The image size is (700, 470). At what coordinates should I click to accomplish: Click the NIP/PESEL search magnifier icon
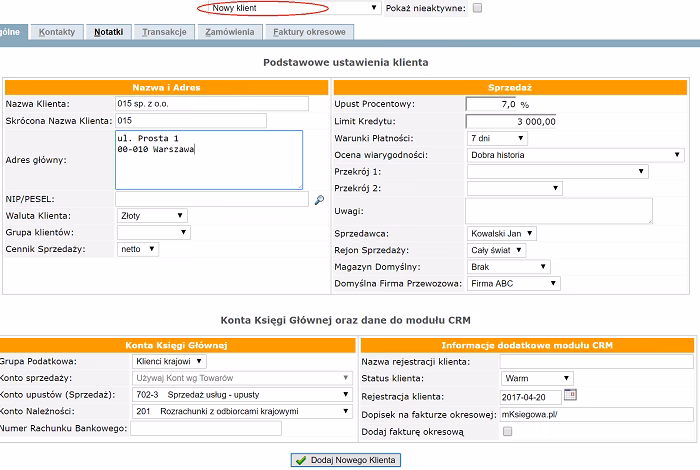[319, 200]
